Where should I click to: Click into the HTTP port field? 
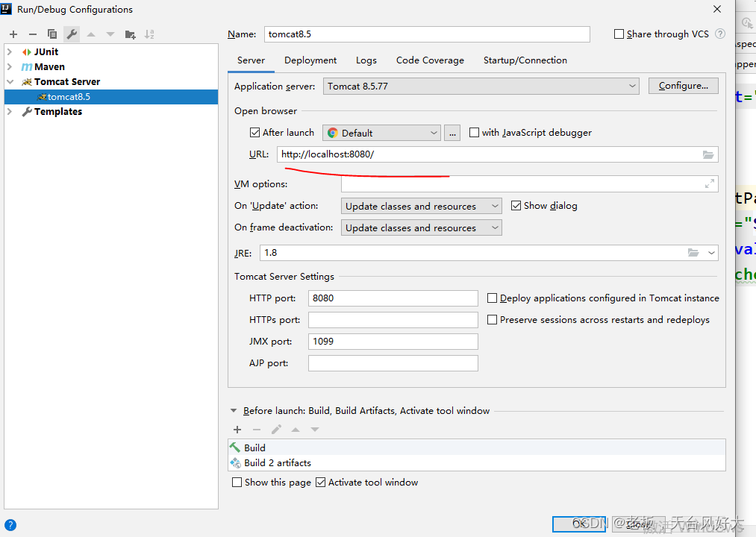click(x=393, y=298)
